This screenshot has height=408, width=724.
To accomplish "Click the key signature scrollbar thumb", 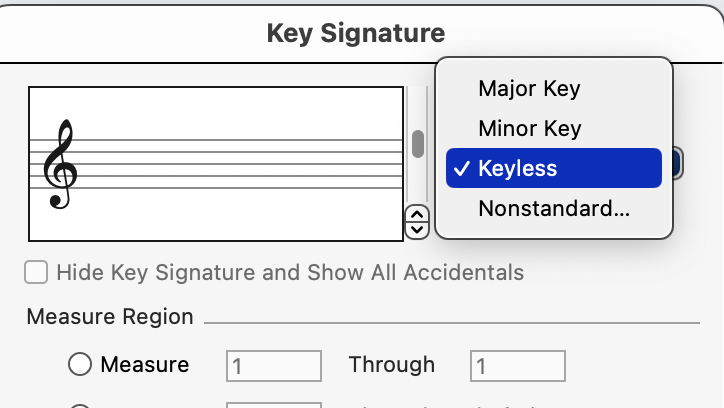I will tap(418, 144).
